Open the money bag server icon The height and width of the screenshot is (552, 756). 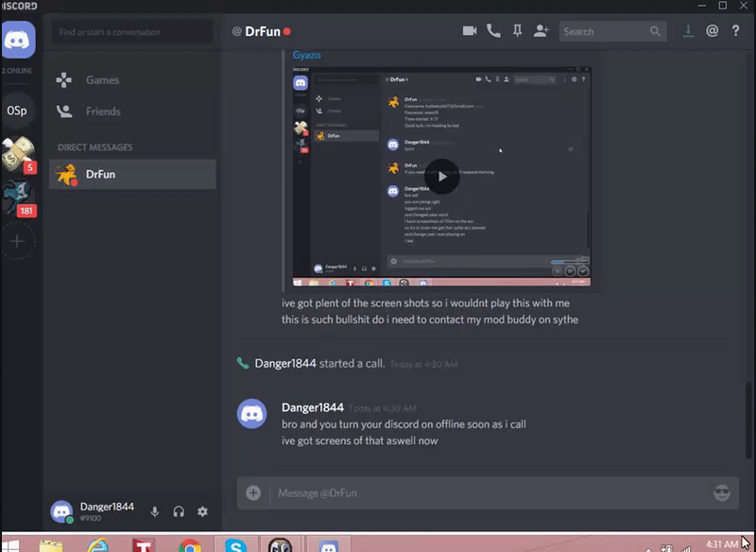(18, 154)
